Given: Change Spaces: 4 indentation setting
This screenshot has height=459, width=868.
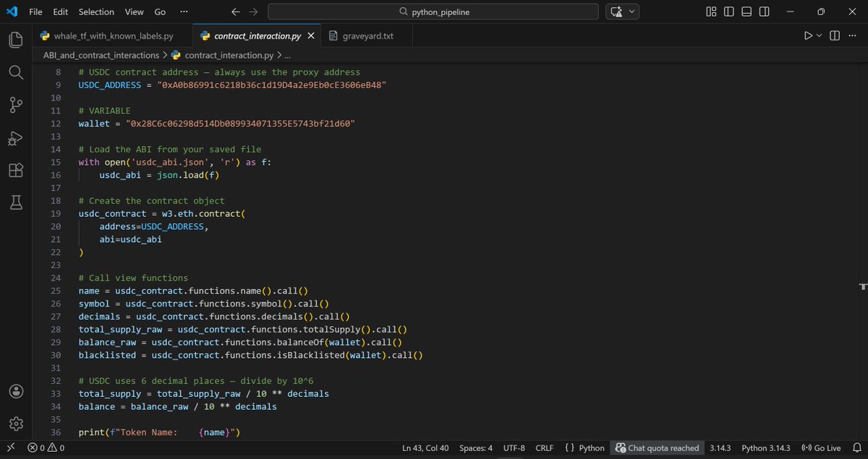Looking at the screenshot, I should click(x=476, y=448).
